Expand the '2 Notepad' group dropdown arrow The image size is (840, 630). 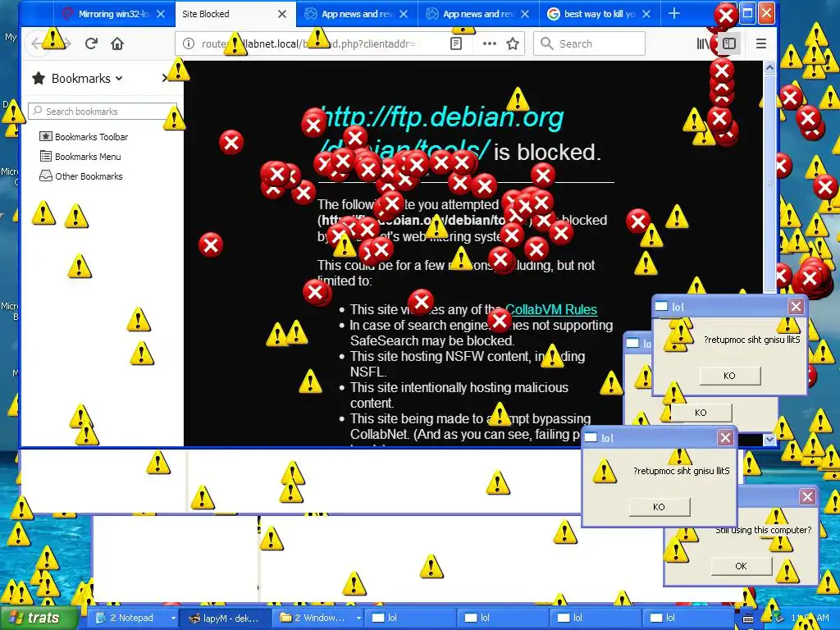pos(173,619)
